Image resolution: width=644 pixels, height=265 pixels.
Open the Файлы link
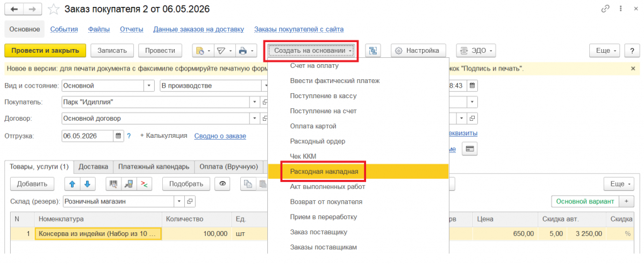(x=99, y=29)
